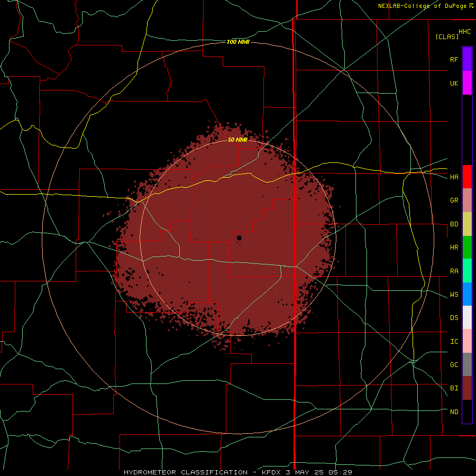Click the GC legend label
Screen dimensions: 476x476
click(454, 364)
